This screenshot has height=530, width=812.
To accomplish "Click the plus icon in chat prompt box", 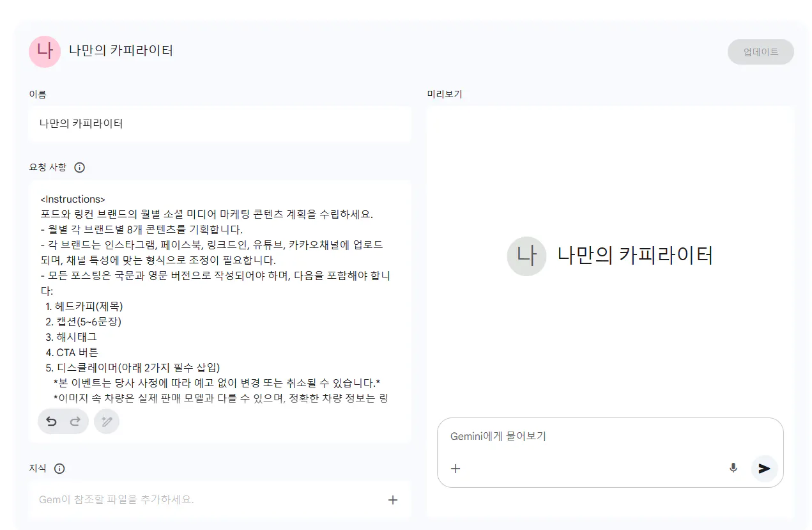I will point(456,469).
